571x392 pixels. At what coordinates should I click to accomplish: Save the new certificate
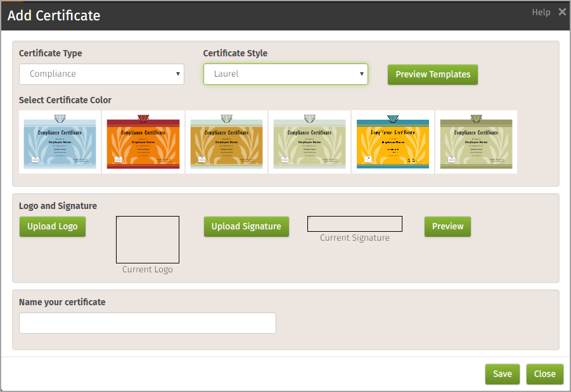(x=502, y=374)
